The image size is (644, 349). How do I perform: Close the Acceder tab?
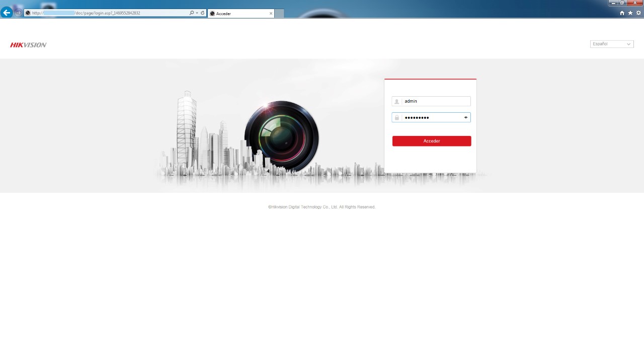271,14
